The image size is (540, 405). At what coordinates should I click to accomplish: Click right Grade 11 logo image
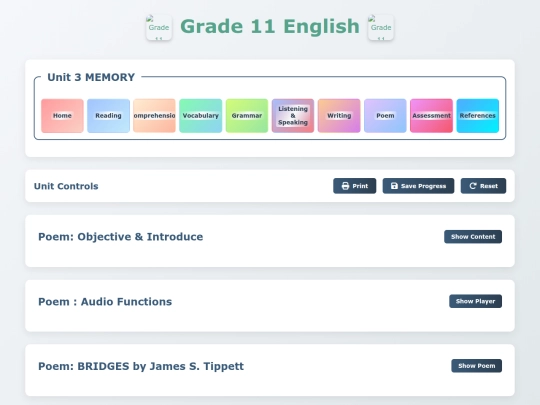(x=381, y=28)
